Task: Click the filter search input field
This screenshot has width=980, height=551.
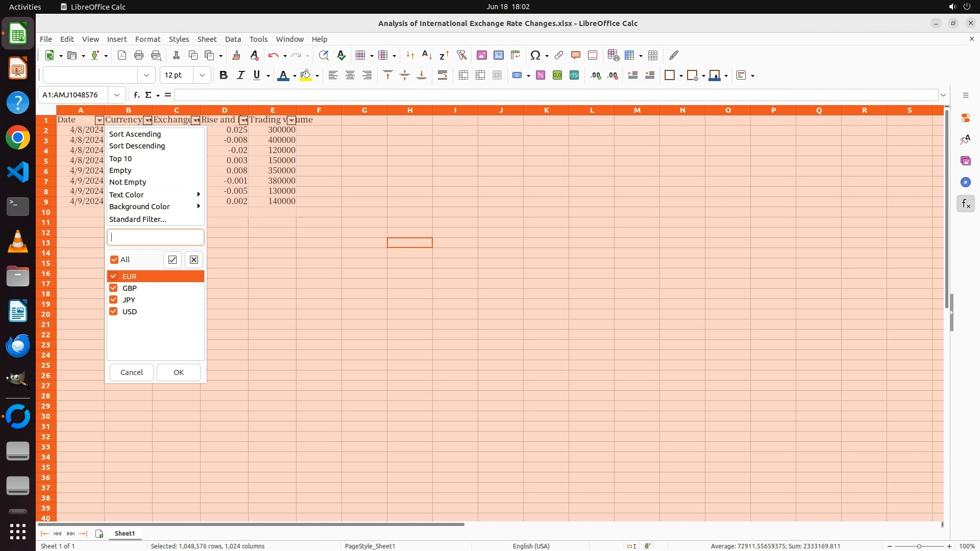Action: pyautogui.click(x=156, y=237)
